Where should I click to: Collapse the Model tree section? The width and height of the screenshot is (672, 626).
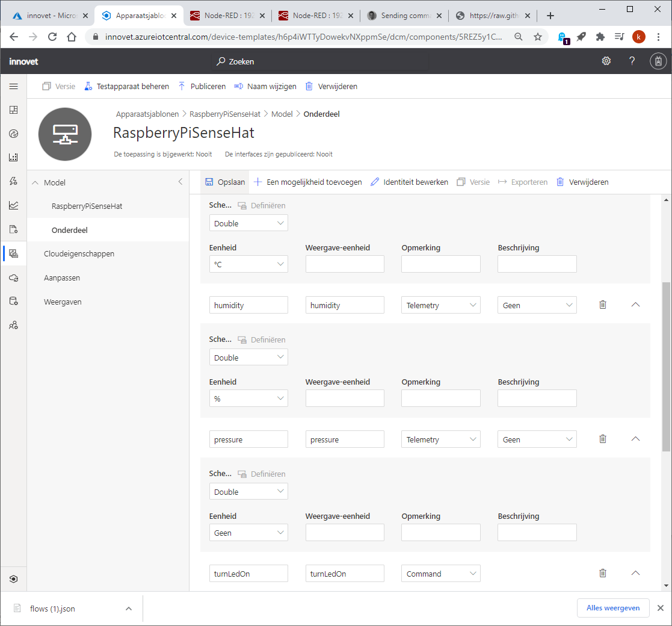pos(35,182)
